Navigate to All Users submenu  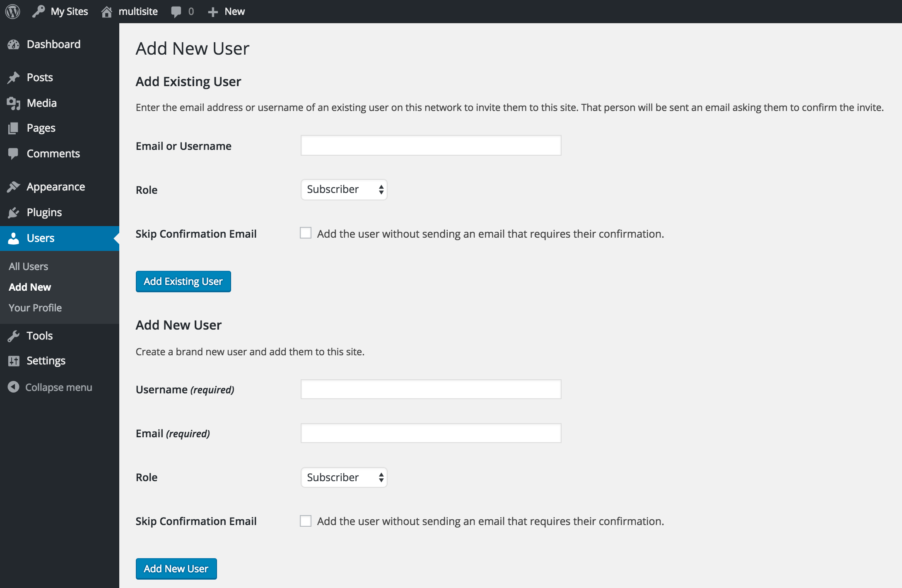pos(28,265)
